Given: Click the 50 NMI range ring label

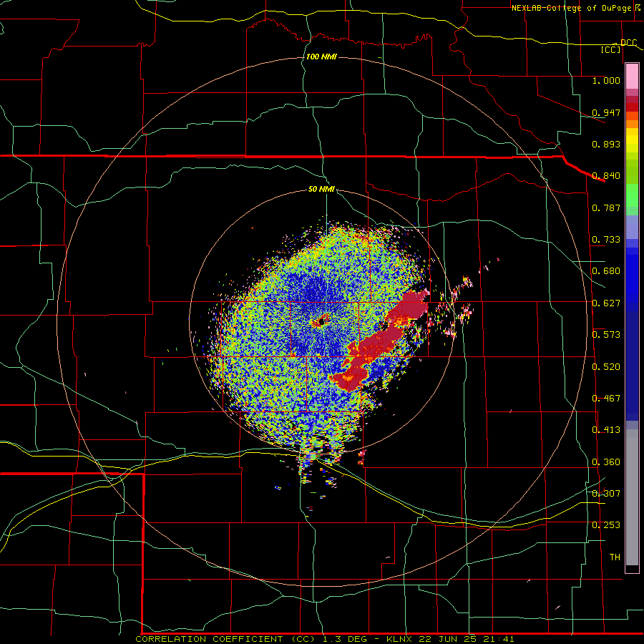Looking at the screenshot, I should click(x=321, y=190).
